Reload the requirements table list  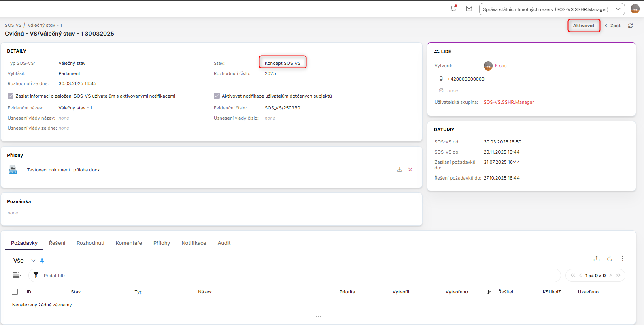pos(610,259)
